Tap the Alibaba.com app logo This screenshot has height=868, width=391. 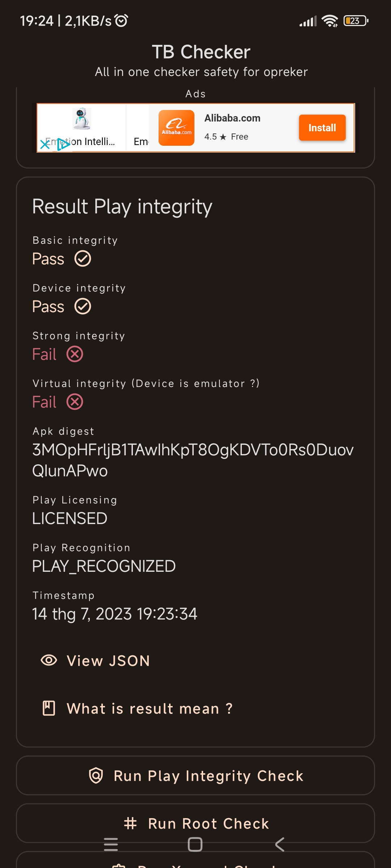[176, 128]
